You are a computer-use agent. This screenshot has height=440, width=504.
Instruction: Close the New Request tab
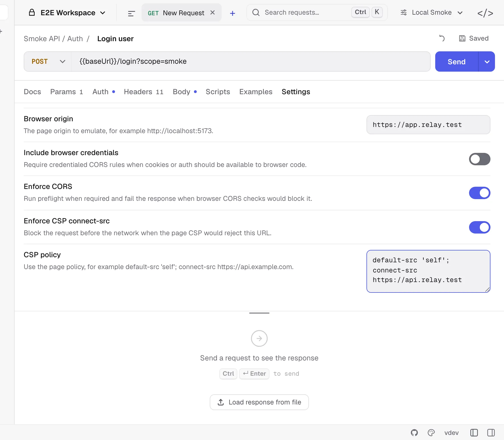213,13
